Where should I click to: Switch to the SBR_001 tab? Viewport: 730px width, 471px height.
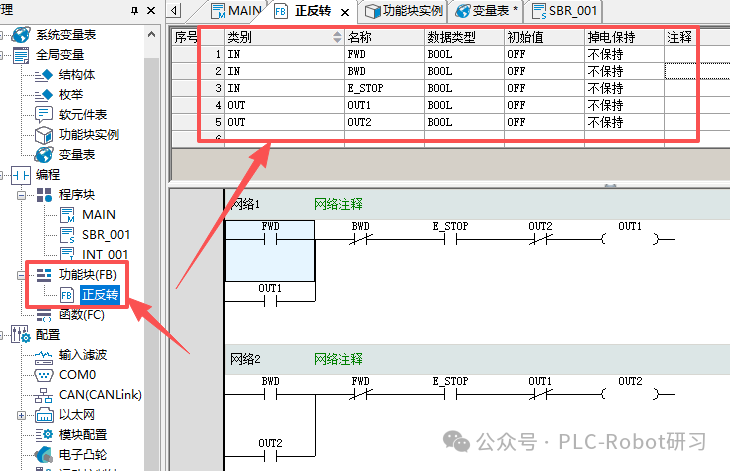tap(564, 11)
